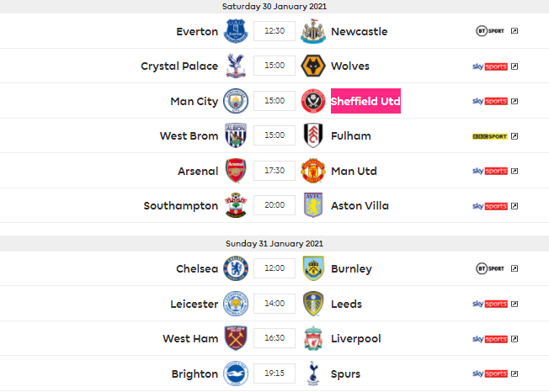Open BT Sport broadcaster link for Everton match
Viewport: 549px width, 392px height.
496,32
